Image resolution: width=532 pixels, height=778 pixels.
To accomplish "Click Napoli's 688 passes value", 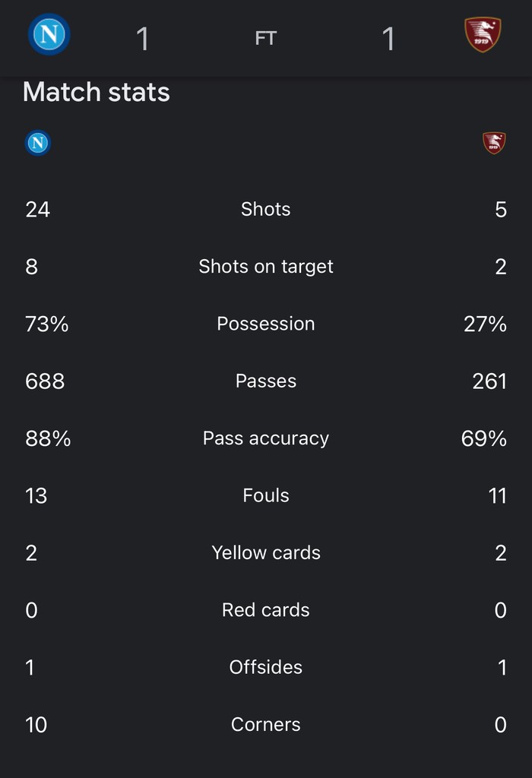I will [x=45, y=381].
